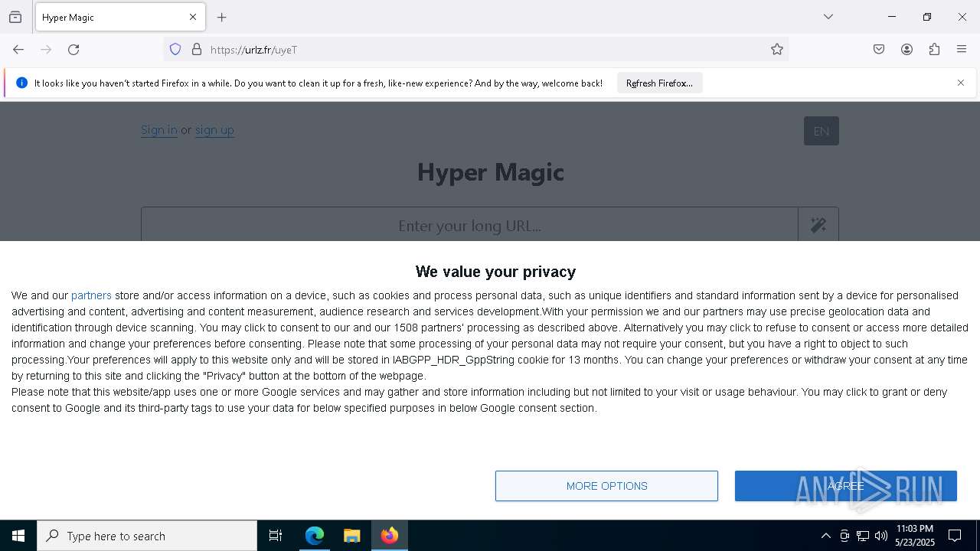Click the tray safely remove hardware icon
The image size is (980, 551).
coord(844,536)
